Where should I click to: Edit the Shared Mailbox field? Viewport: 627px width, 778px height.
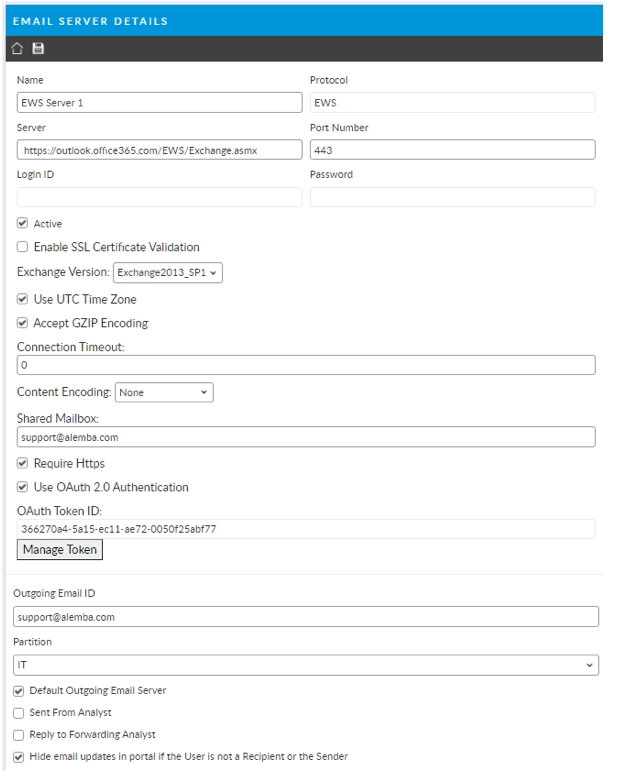[x=306, y=437]
